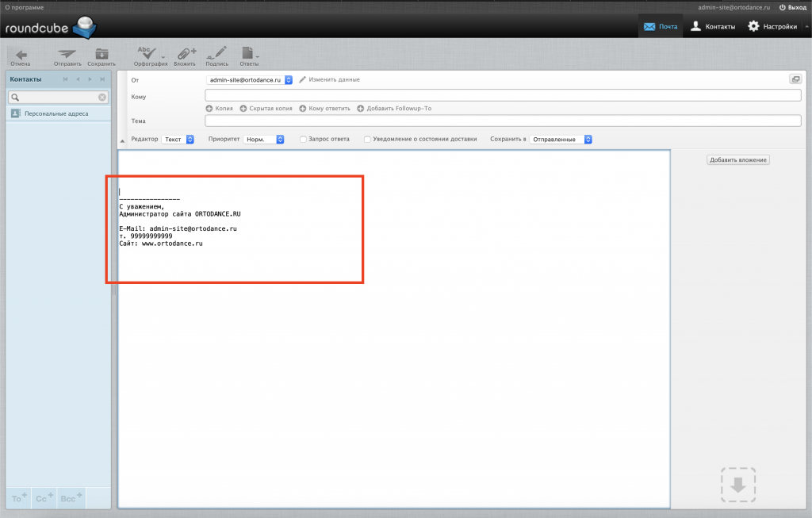Screen dimensions: 812x518
Task: Open Настройки settings
Action: tap(772, 26)
